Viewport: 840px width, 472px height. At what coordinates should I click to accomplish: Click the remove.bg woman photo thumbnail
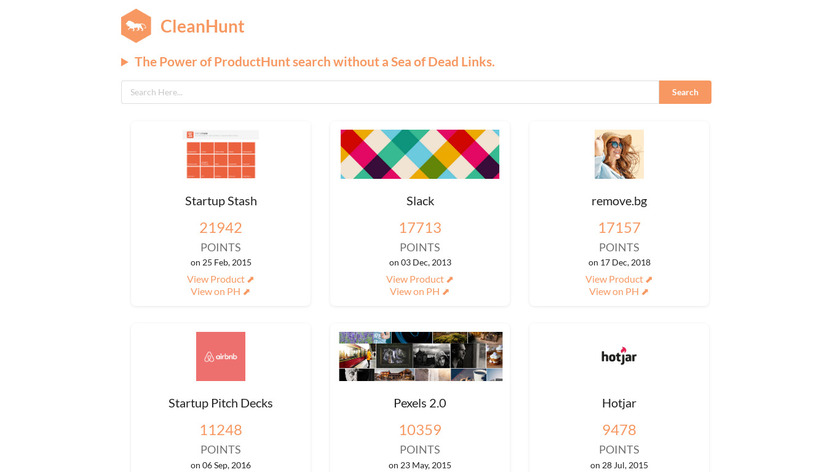(x=619, y=154)
